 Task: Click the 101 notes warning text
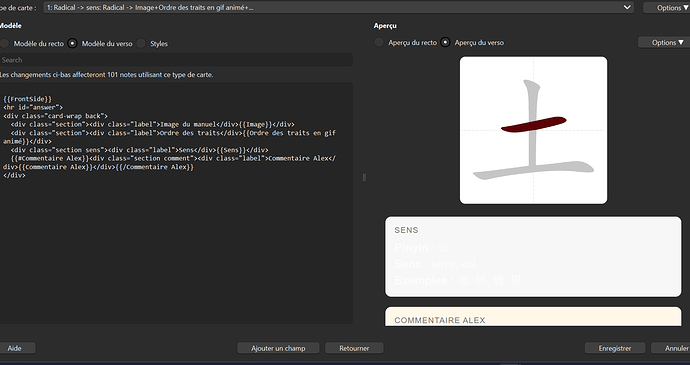[106, 75]
